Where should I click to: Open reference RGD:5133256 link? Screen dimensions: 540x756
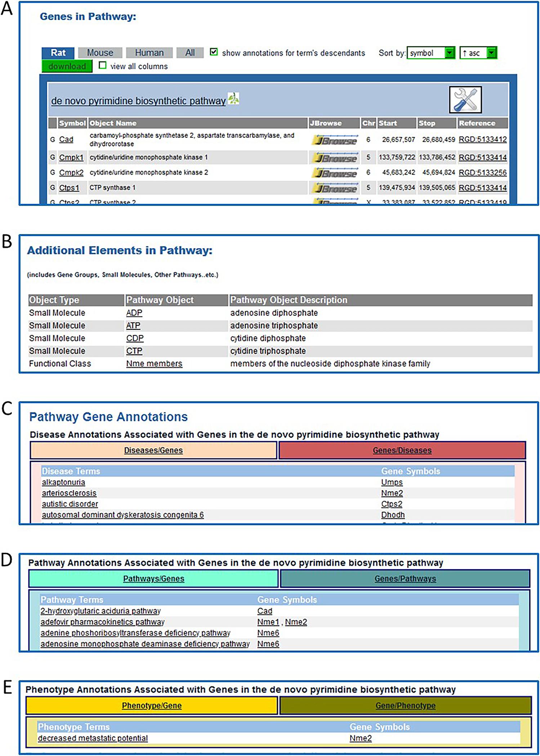[x=483, y=172]
